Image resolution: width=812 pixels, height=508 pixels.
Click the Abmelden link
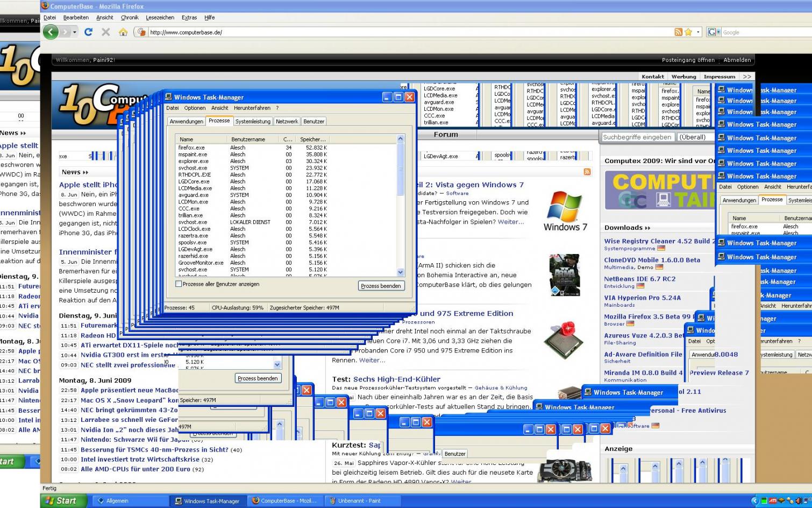[737, 60]
